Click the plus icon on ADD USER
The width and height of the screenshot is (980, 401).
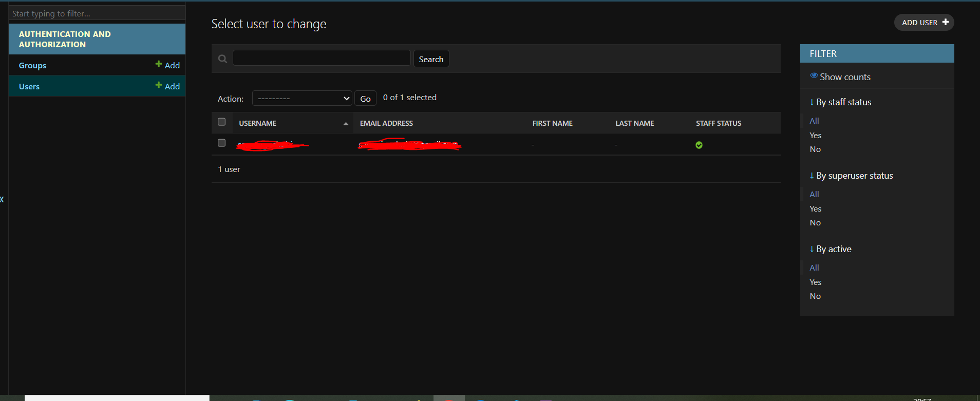pyautogui.click(x=946, y=22)
